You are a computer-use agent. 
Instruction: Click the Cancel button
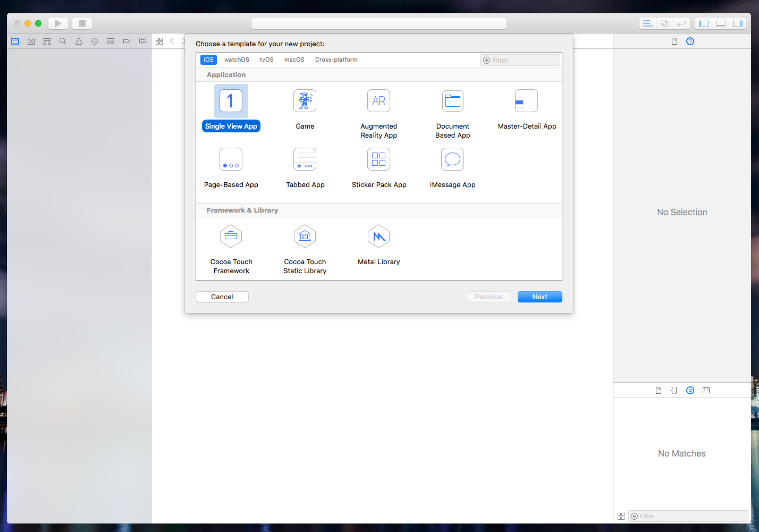coord(222,297)
